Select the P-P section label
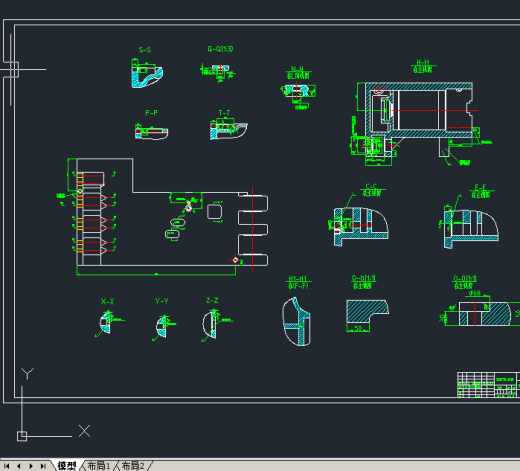 coord(151,113)
